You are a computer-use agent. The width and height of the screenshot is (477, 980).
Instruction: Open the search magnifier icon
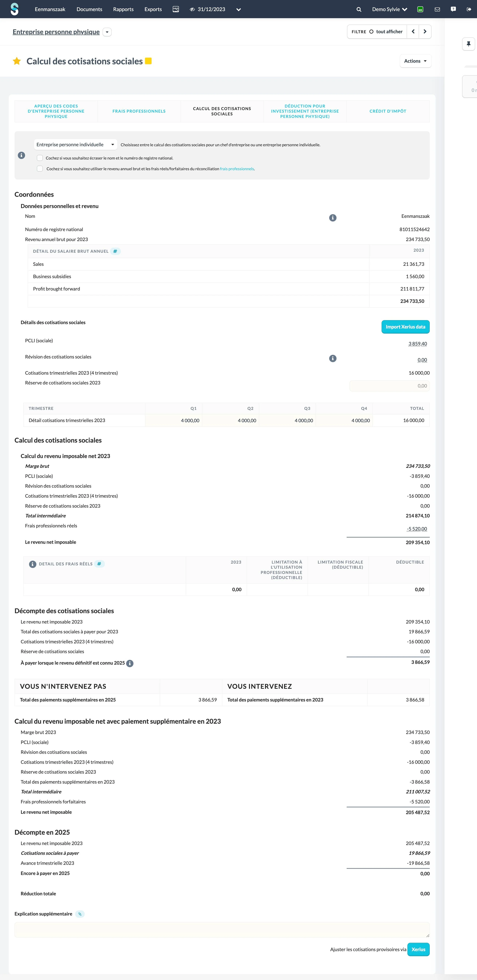point(359,9)
